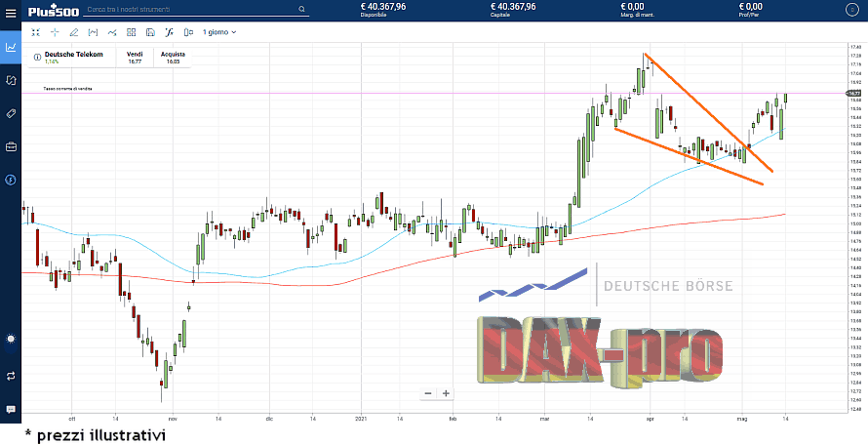Click the Capitale equity amount
Screen dimensions: 868x445
coord(513,7)
